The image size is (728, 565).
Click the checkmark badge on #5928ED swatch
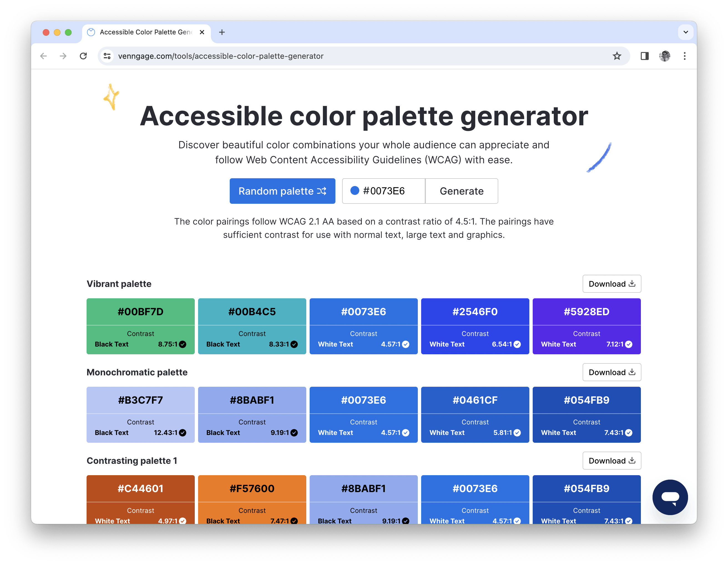[628, 345]
